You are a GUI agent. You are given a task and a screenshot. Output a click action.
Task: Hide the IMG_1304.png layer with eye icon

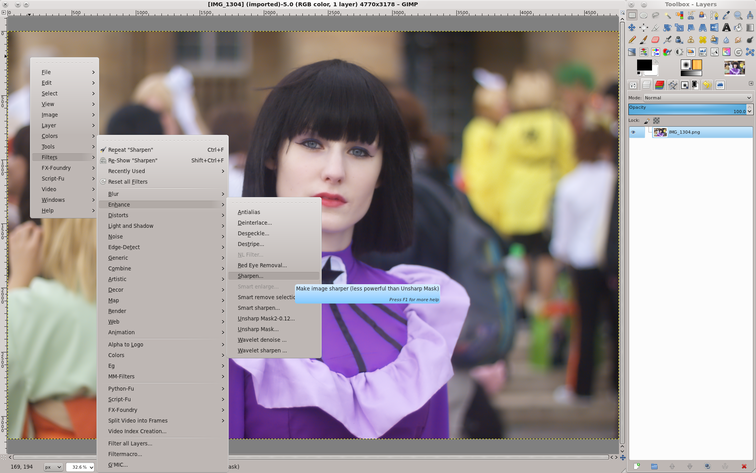(633, 132)
